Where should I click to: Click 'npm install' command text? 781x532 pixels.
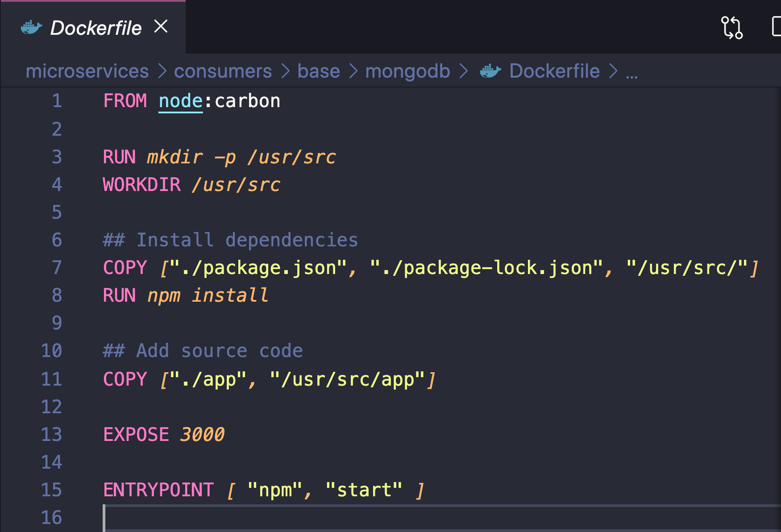208,295
